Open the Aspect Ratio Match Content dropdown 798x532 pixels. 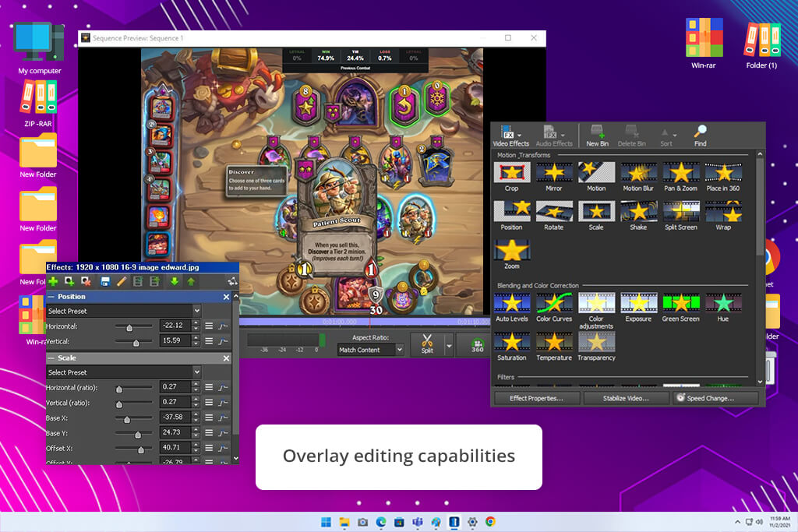(x=370, y=350)
